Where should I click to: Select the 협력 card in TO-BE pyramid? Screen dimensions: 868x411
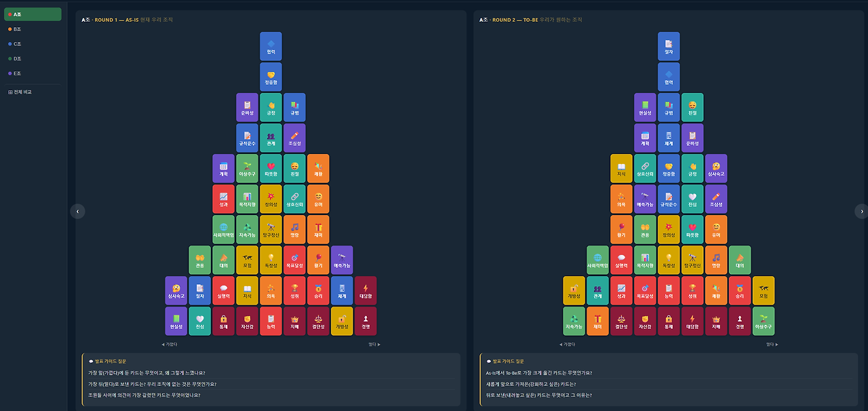pos(669,77)
